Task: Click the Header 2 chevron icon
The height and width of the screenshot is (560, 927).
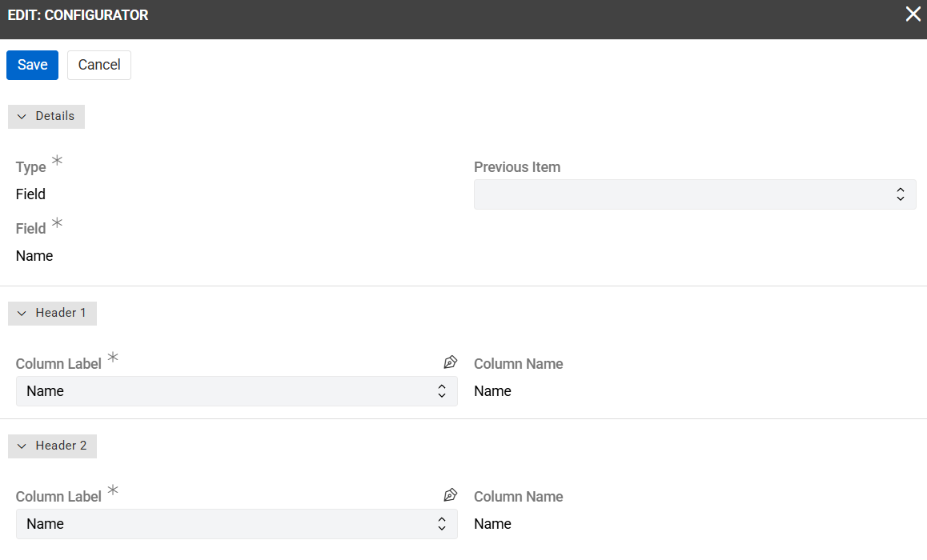Action: (x=22, y=446)
